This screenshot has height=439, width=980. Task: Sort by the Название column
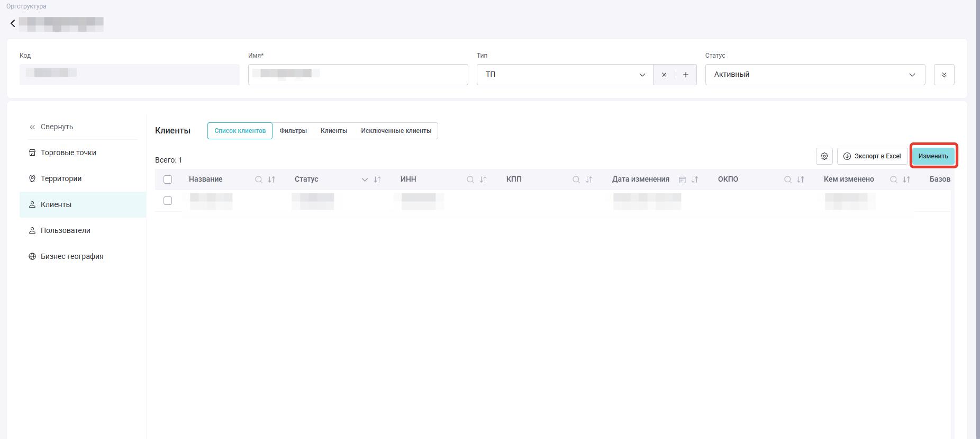tap(271, 180)
